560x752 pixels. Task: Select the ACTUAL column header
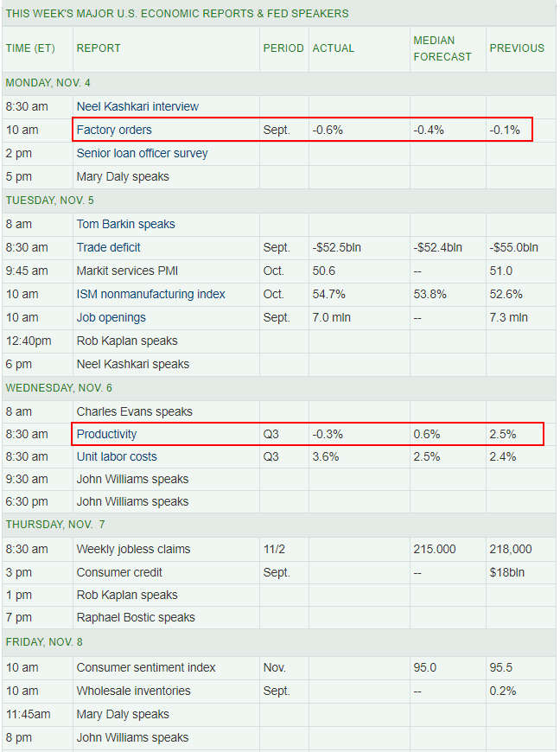[x=334, y=48]
